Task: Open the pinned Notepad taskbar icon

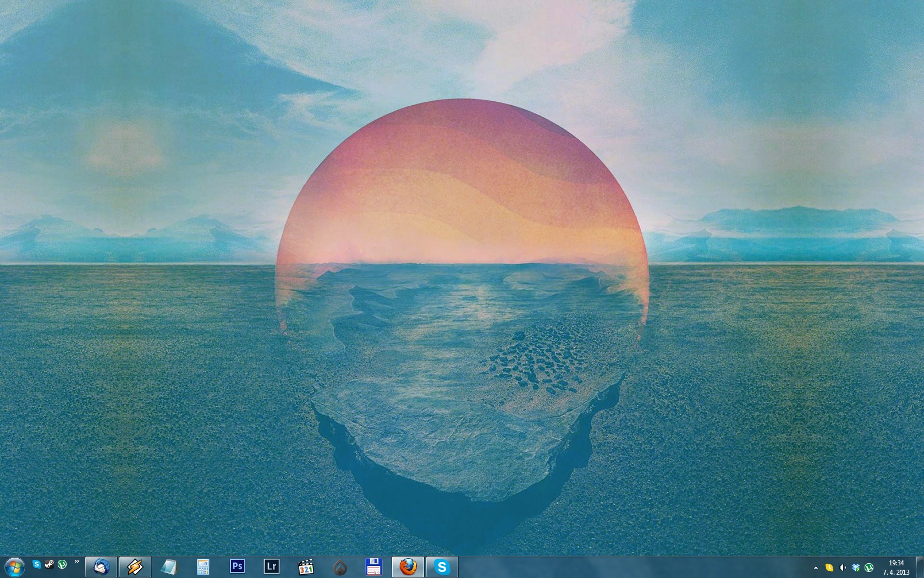Action: (x=169, y=566)
